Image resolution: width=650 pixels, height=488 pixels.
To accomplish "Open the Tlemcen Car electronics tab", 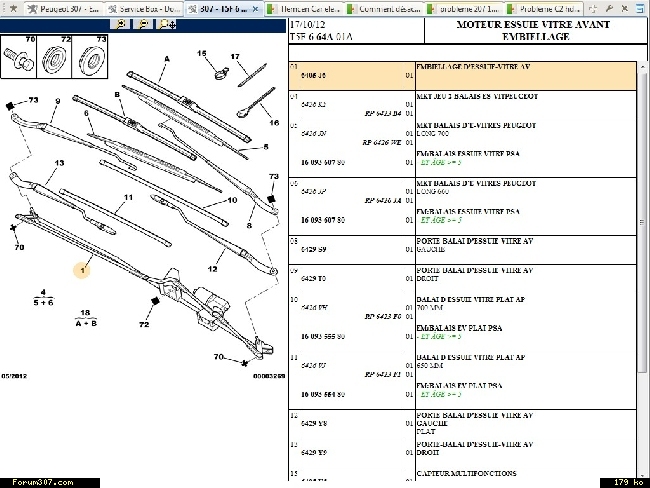I will tap(304, 9).
